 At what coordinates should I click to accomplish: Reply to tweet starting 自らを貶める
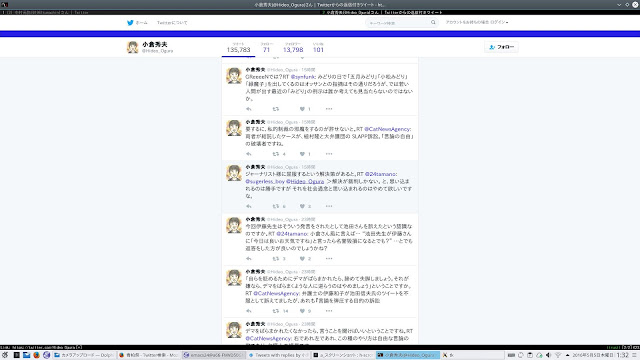point(249,311)
